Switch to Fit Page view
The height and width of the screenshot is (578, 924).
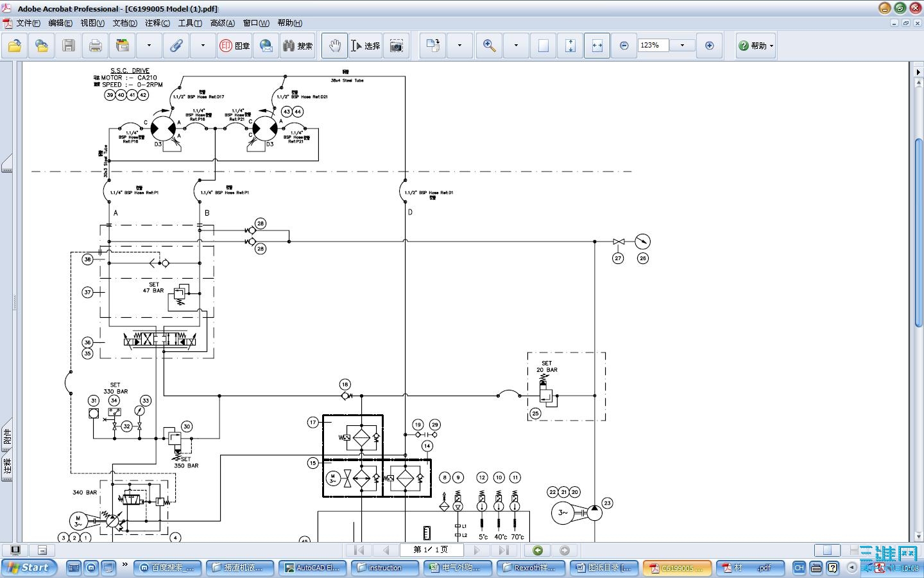point(570,46)
